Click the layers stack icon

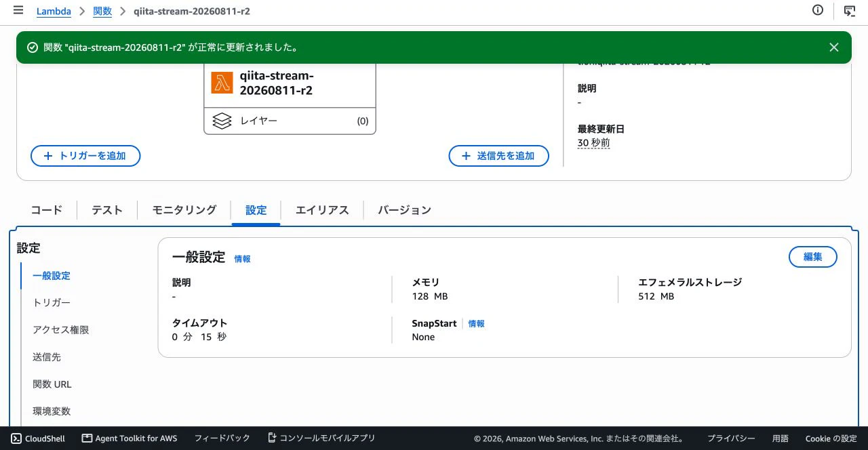point(222,121)
